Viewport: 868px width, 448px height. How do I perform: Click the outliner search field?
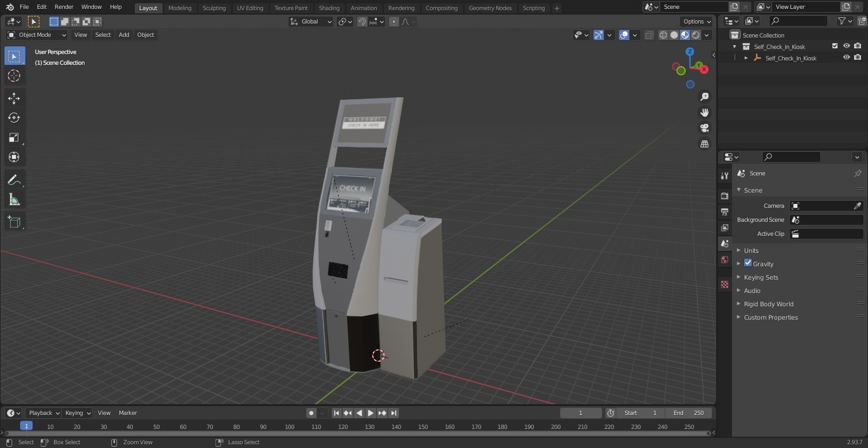(x=799, y=22)
